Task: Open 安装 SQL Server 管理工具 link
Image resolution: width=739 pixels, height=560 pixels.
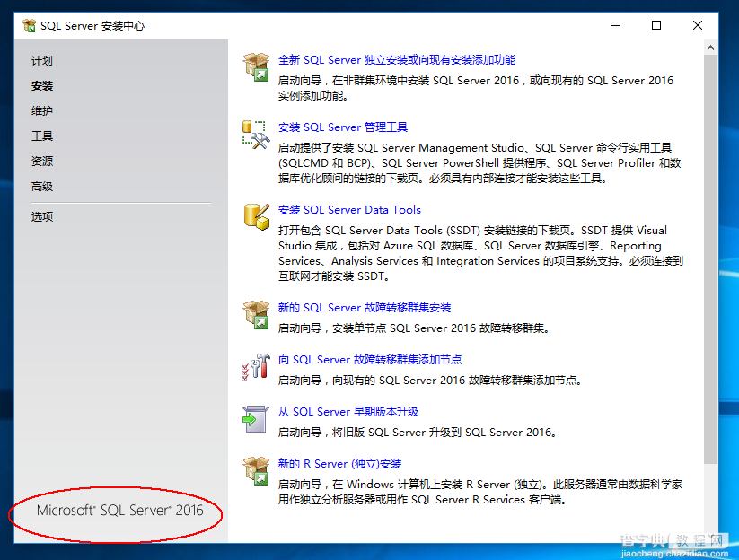Action: point(343,127)
